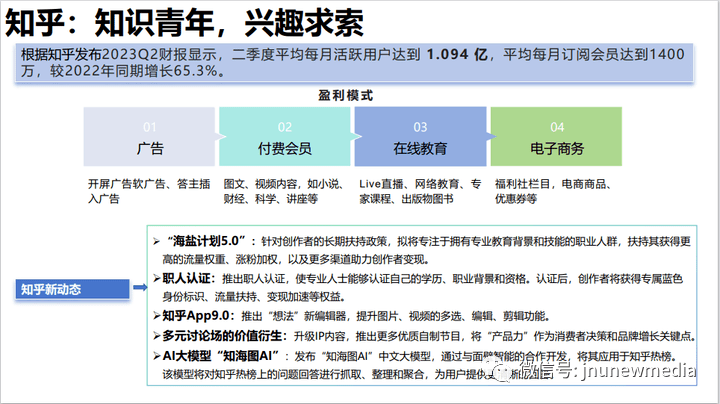Click the AI大模型“知海图AI” bullet heading
Screen dimensions: 720x404
tap(221, 356)
